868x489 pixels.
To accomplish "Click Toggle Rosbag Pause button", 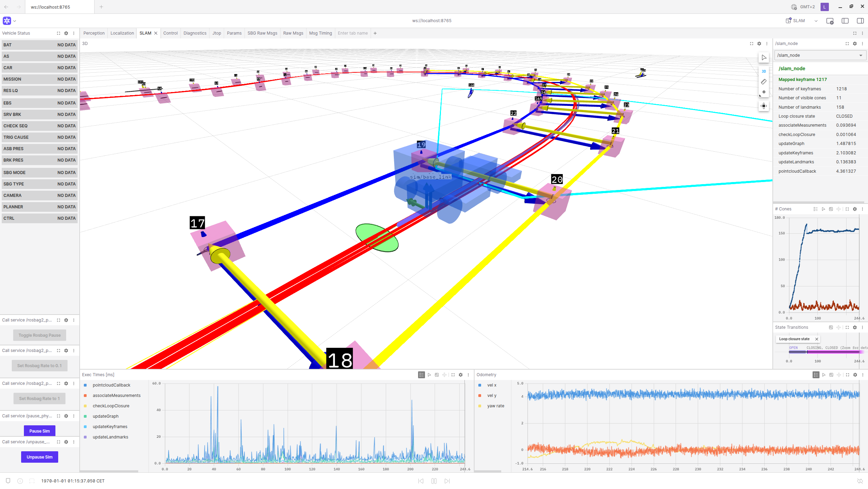I will click(x=39, y=335).
